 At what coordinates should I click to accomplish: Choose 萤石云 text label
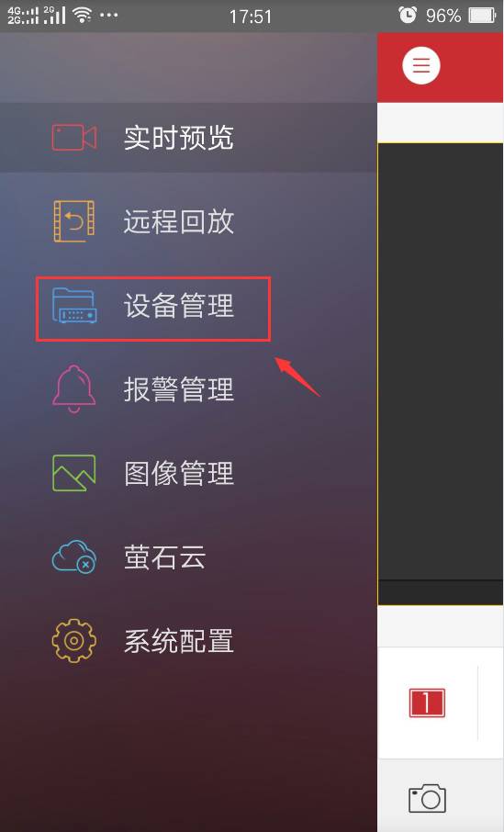click(x=164, y=557)
